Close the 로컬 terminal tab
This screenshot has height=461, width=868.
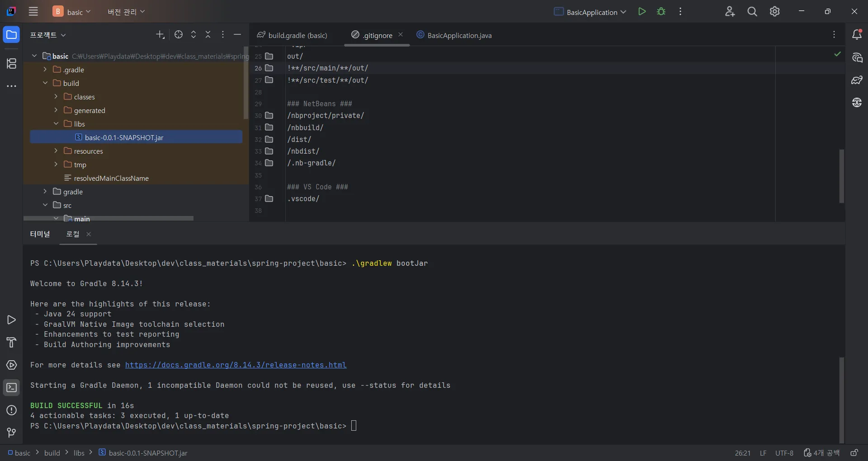[89, 234]
